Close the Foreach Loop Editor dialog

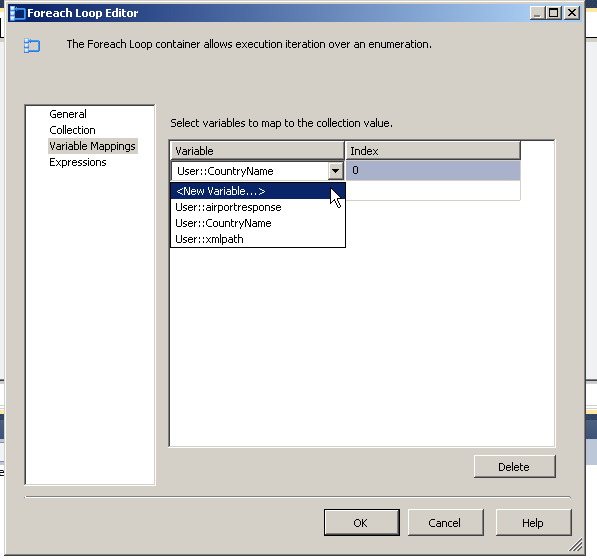click(571, 13)
